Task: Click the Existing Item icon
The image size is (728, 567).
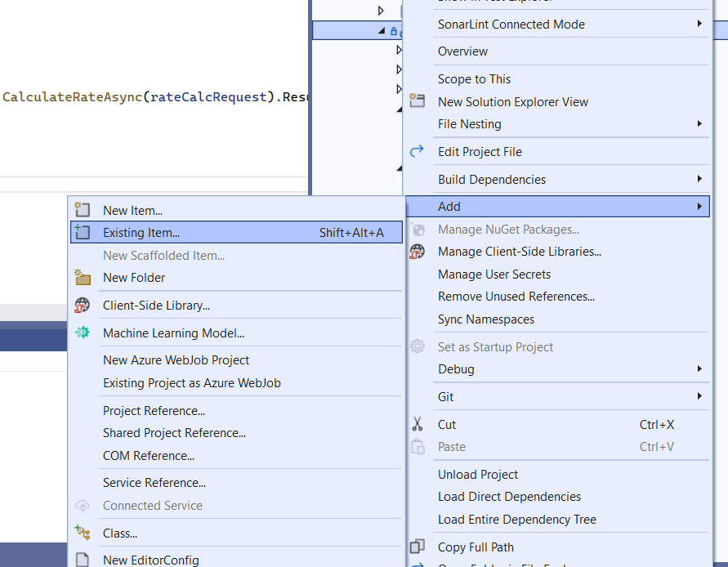Action: click(83, 232)
